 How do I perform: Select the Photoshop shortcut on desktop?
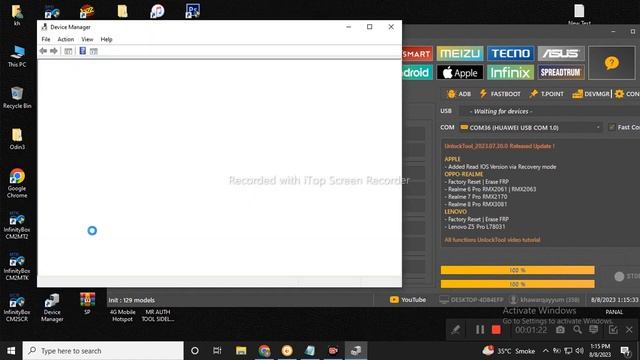click(192, 11)
